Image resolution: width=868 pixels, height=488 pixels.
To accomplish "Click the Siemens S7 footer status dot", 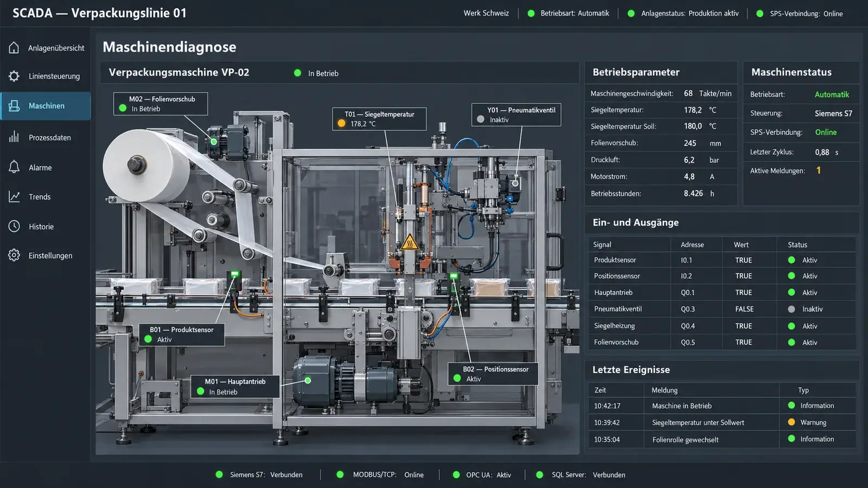I will 219,474.
